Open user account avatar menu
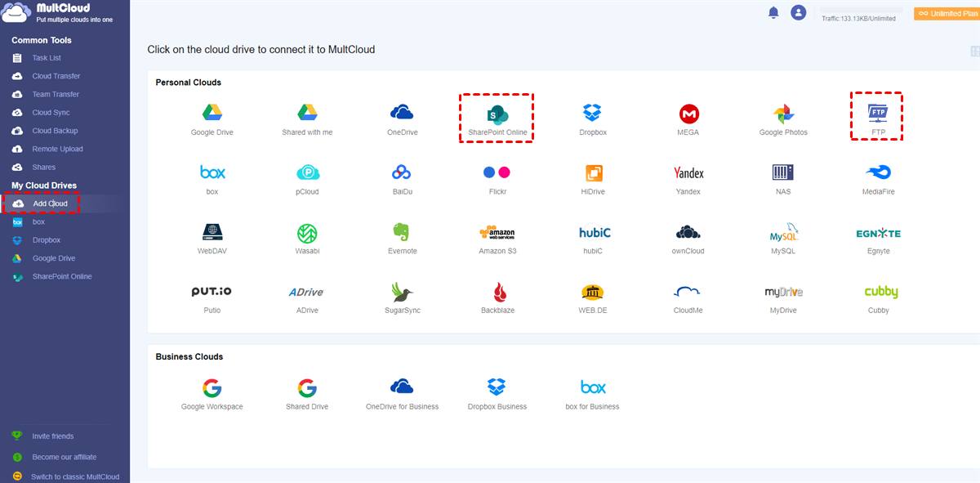 click(798, 12)
